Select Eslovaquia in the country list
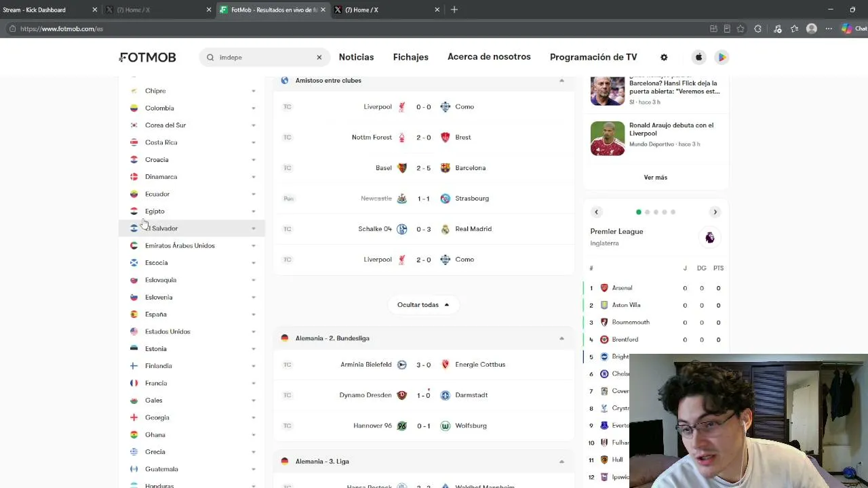 pyautogui.click(x=161, y=280)
